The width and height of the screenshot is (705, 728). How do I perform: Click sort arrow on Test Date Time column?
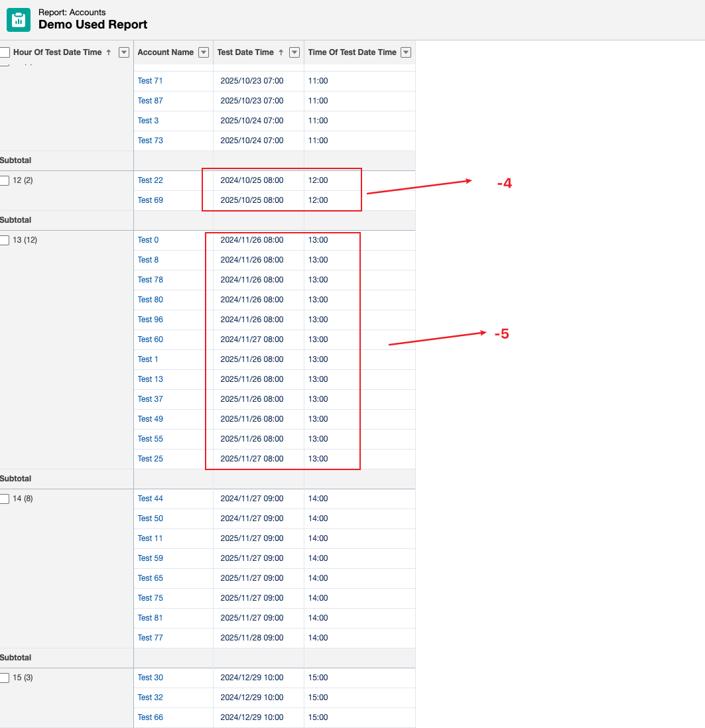point(281,52)
